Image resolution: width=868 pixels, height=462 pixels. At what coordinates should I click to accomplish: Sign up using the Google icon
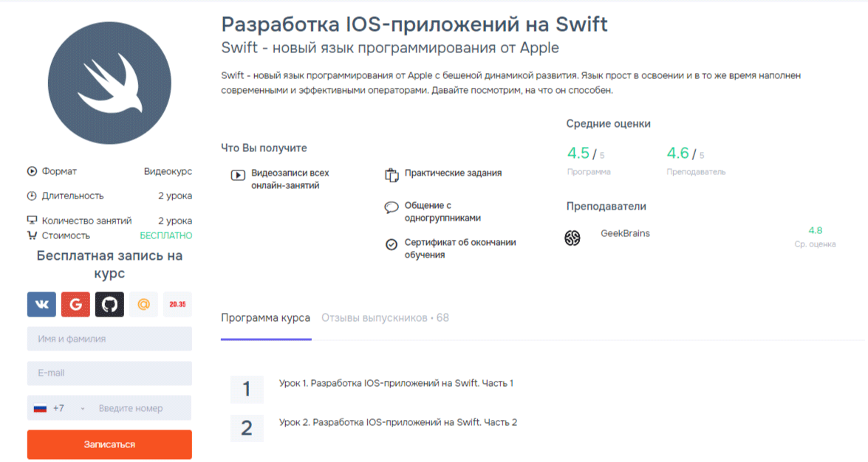pos(75,304)
